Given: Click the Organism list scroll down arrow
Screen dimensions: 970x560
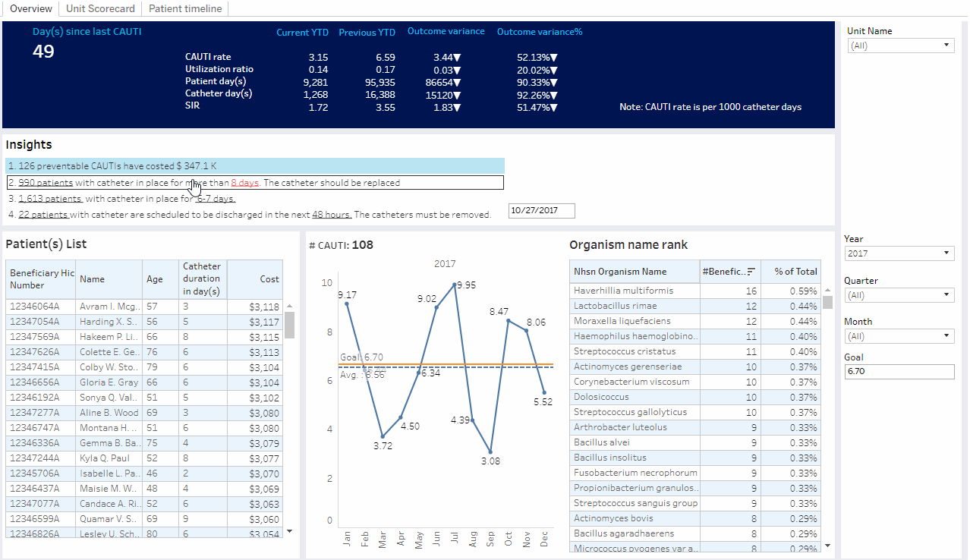Looking at the screenshot, I should [x=827, y=545].
